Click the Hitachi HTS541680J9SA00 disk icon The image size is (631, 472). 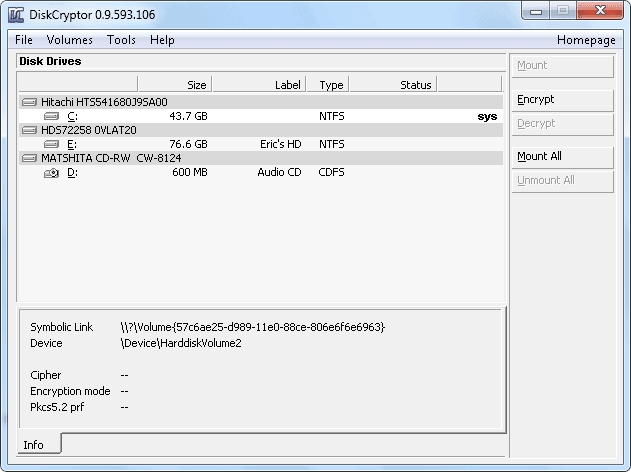pyautogui.click(x=29, y=102)
